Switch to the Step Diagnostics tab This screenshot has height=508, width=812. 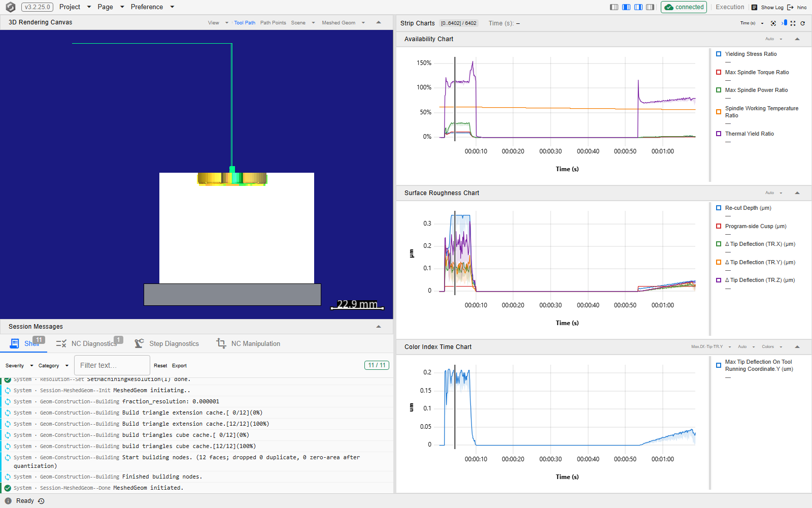click(167, 343)
